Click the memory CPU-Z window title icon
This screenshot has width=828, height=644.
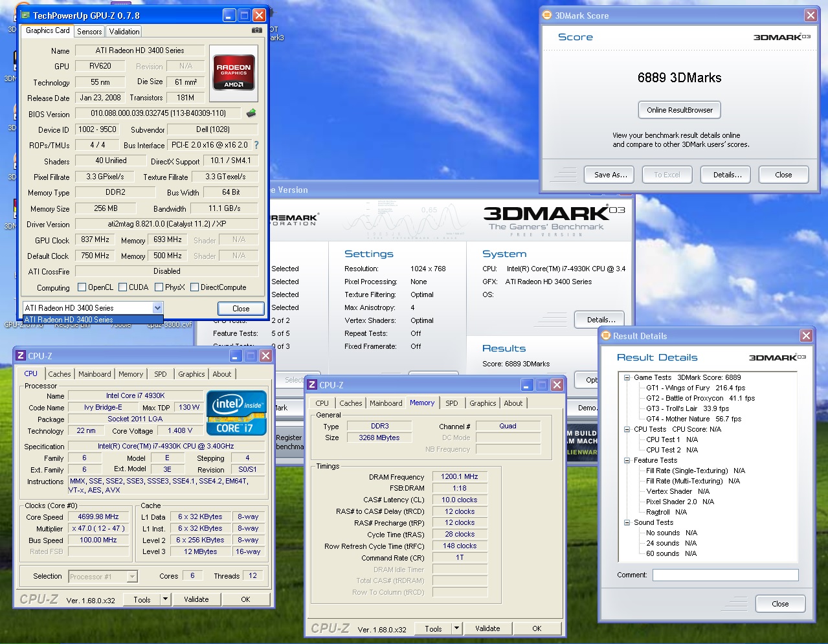click(312, 384)
